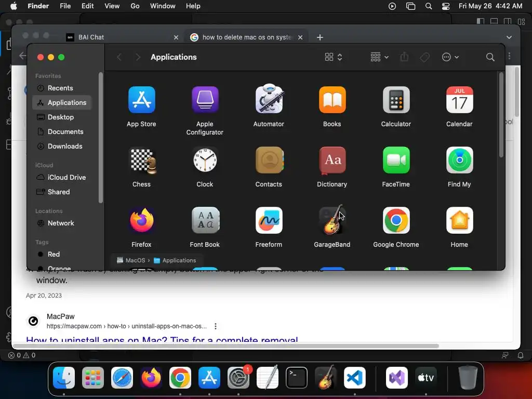This screenshot has height=399, width=532.
Task: Open the View menu
Action: (x=112, y=6)
